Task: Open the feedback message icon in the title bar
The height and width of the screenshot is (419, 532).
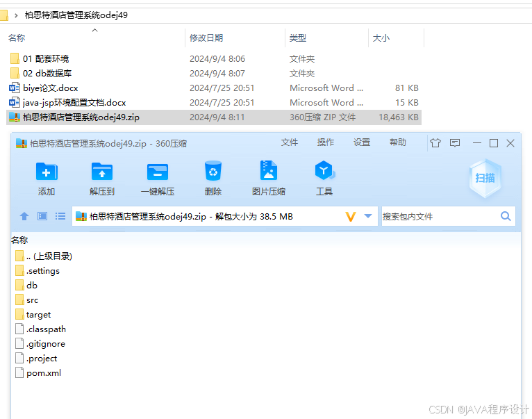Action: pos(455,143)
